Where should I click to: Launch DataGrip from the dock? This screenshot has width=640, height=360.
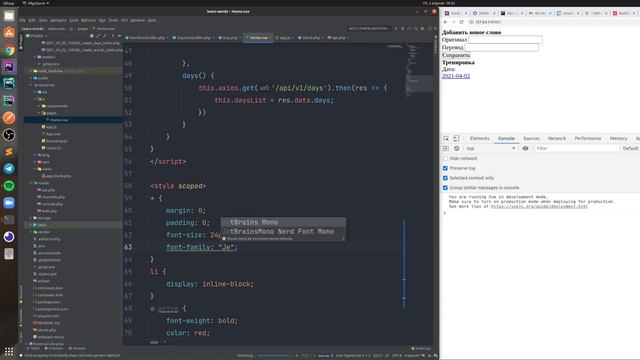9,101
